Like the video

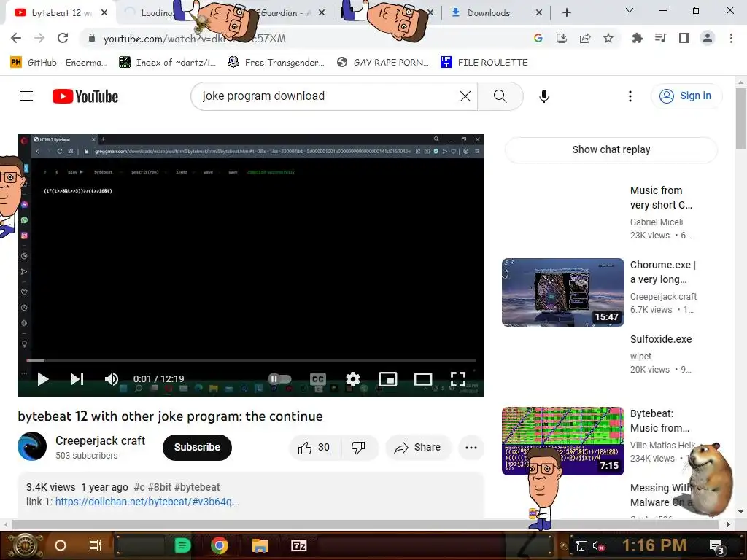point(314,447)
